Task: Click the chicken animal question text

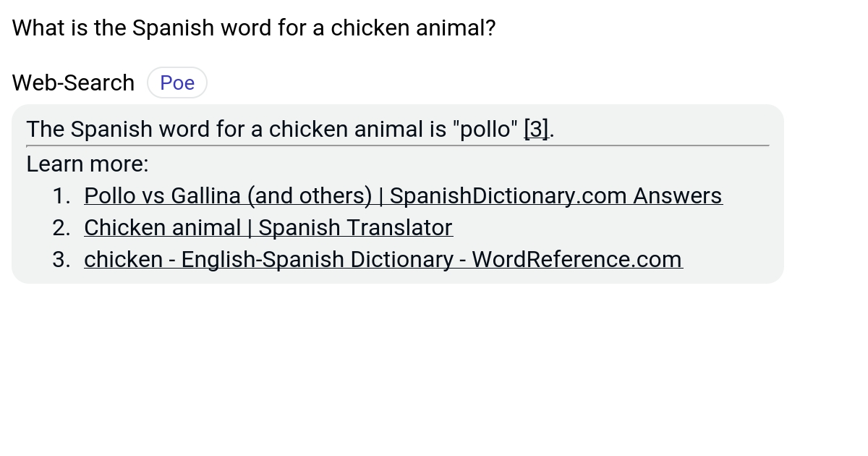Action: tap(253, 28)
